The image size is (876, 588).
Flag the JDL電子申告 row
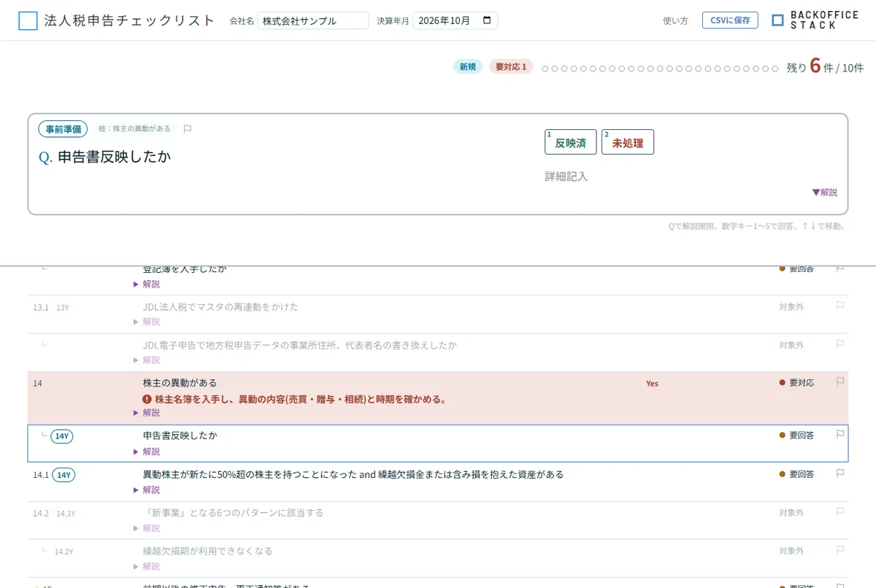click(x=840, y=344)
